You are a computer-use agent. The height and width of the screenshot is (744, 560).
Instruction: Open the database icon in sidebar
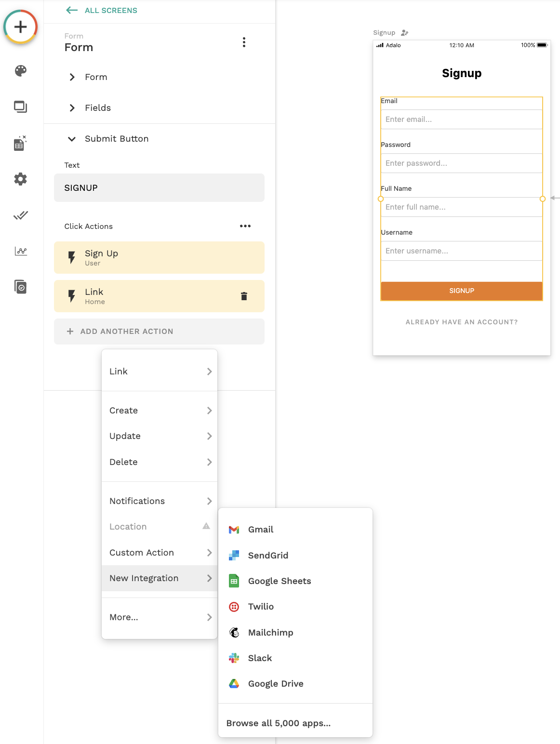20,143
